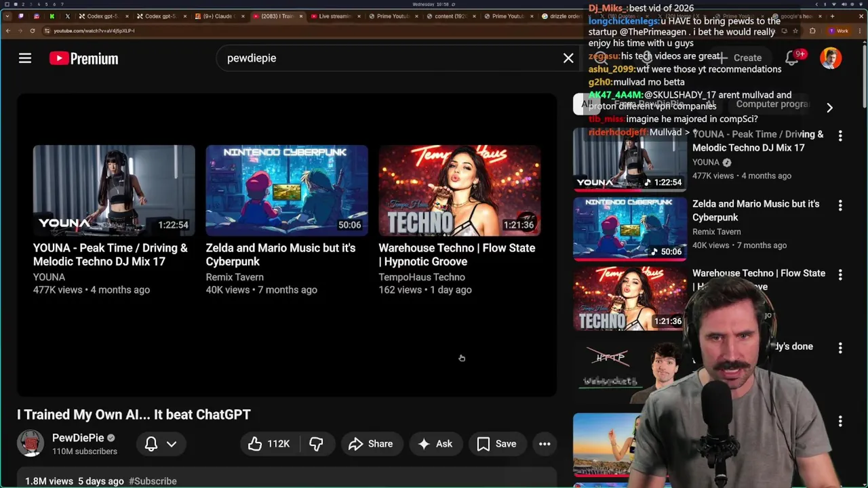Open the tab search dropdown arrow
Viewport: 868px width, 488px height.
coord(8,16)
